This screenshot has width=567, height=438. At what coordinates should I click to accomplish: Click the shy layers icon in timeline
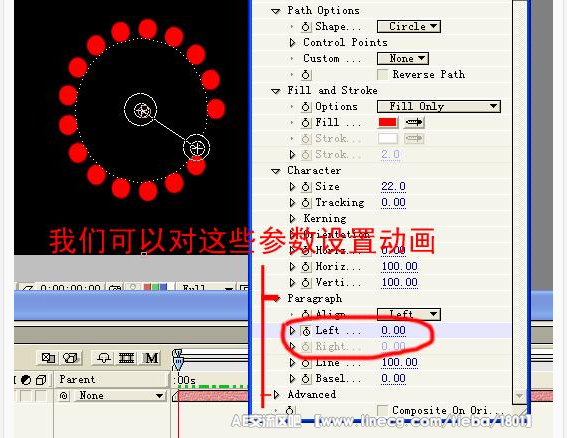(104, 358)
